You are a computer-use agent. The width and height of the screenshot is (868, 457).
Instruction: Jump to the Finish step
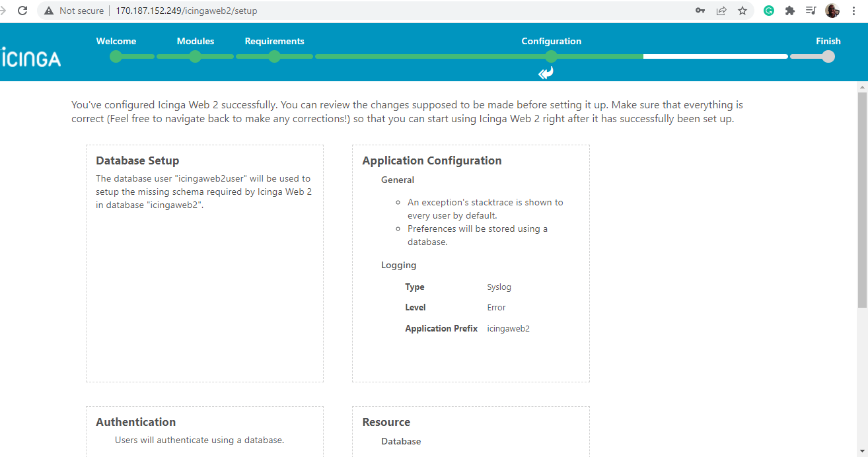(x=828, y=41)
